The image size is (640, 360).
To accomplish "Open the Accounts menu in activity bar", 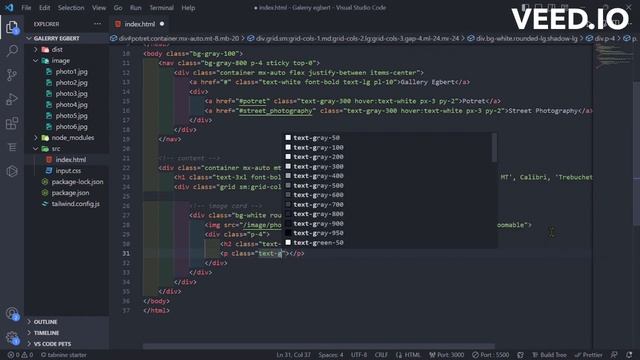I will point(12,314).
